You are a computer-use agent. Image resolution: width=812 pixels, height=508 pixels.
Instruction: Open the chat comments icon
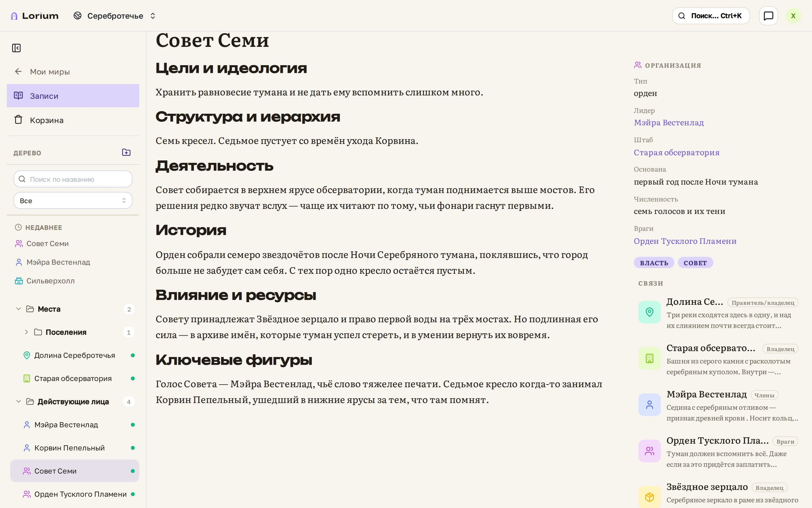768,16
